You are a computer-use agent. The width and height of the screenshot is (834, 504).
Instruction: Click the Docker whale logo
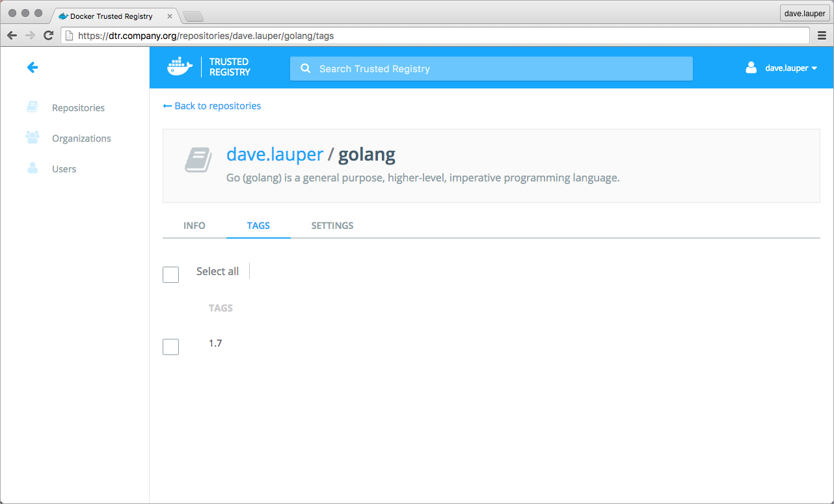point(180,67)
